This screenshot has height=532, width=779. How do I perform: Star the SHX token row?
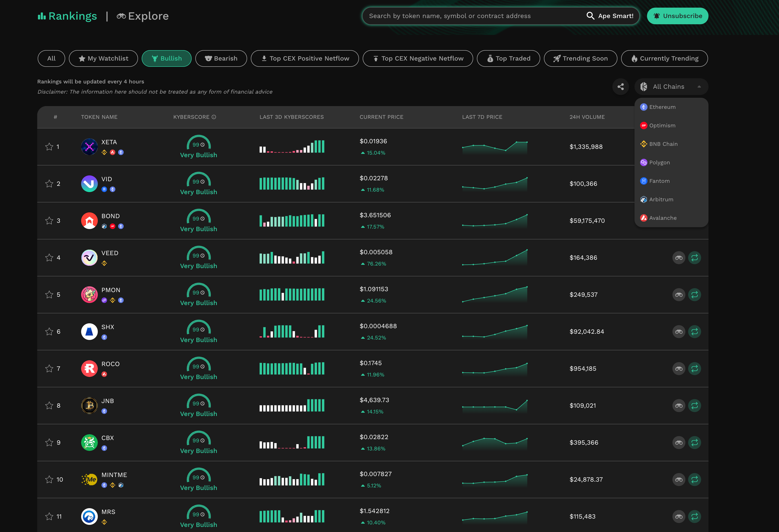click(x=49, y=332)
